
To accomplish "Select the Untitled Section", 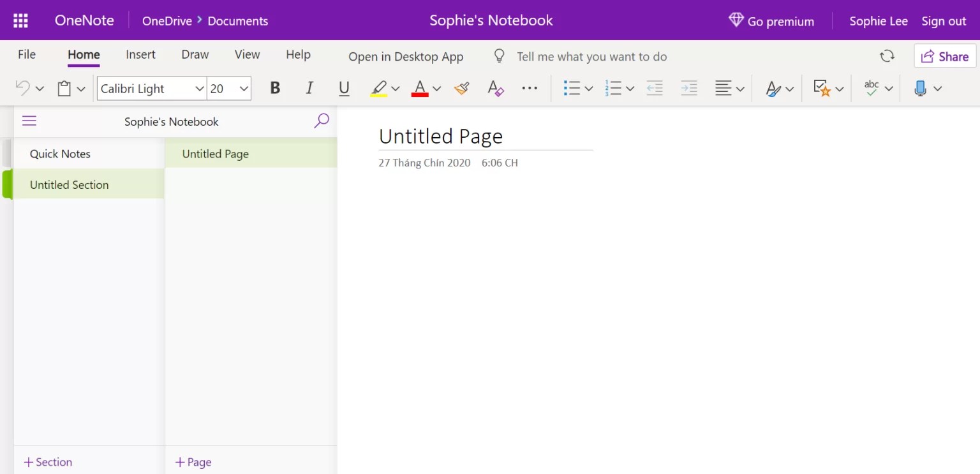I will click(x=89, y=184).
